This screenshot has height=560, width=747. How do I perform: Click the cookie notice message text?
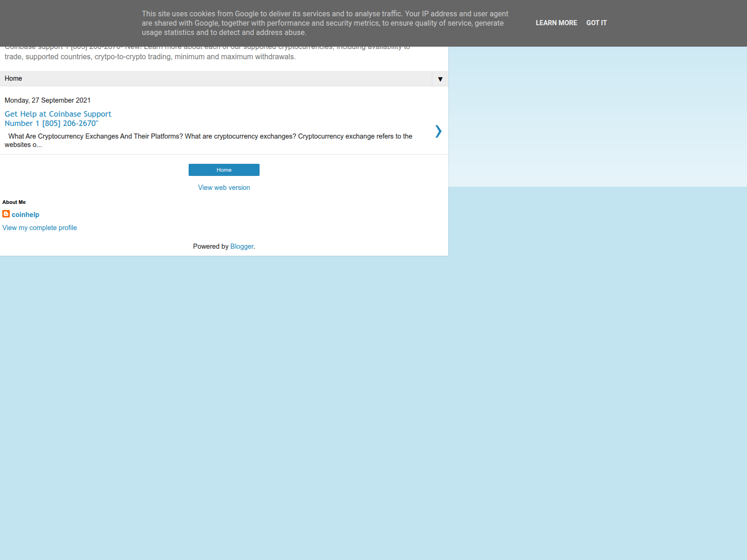(x=325, y=23)
